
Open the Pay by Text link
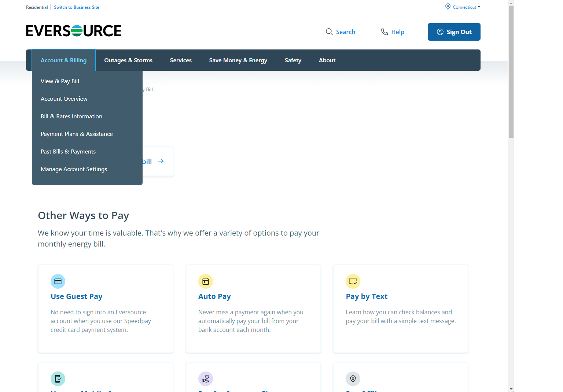coord(367,296)
